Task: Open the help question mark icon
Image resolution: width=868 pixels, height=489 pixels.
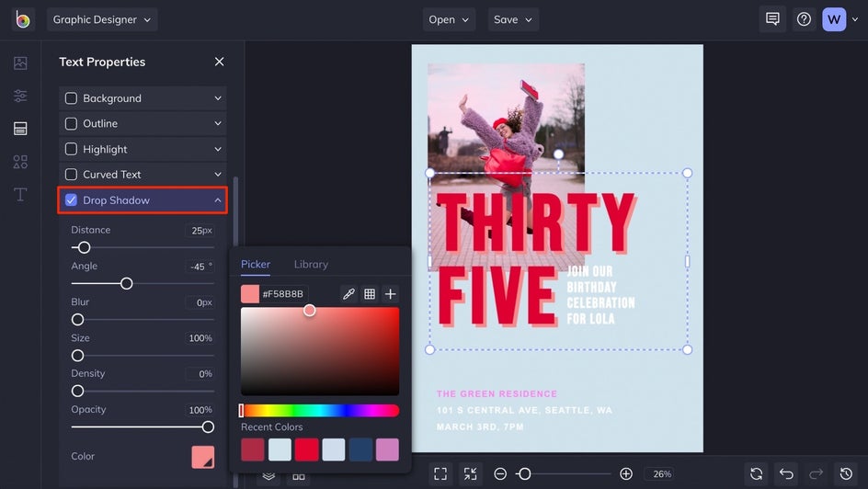Action: (x=804, y=19)
